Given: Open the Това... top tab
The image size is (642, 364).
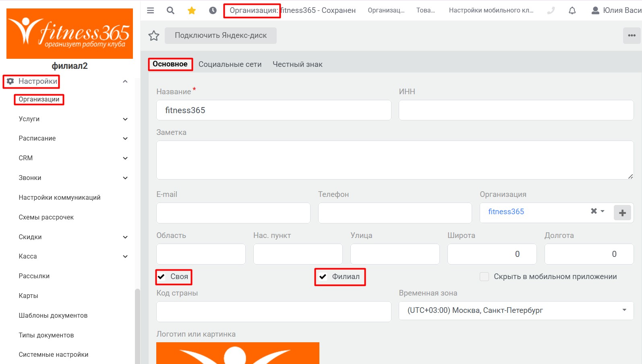Looking at the screenshot, I should pos(426,10).
